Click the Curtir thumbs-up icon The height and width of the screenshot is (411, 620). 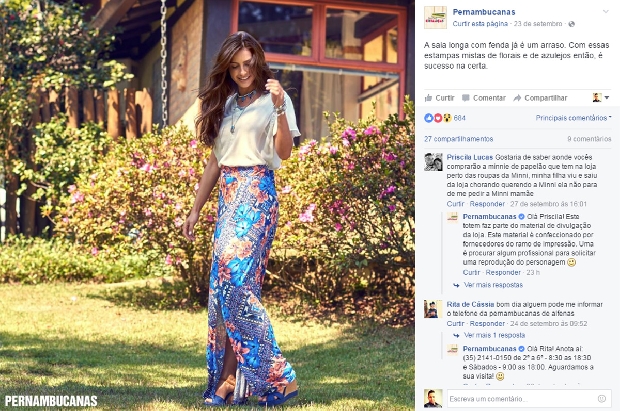click(x=428, y=98)
